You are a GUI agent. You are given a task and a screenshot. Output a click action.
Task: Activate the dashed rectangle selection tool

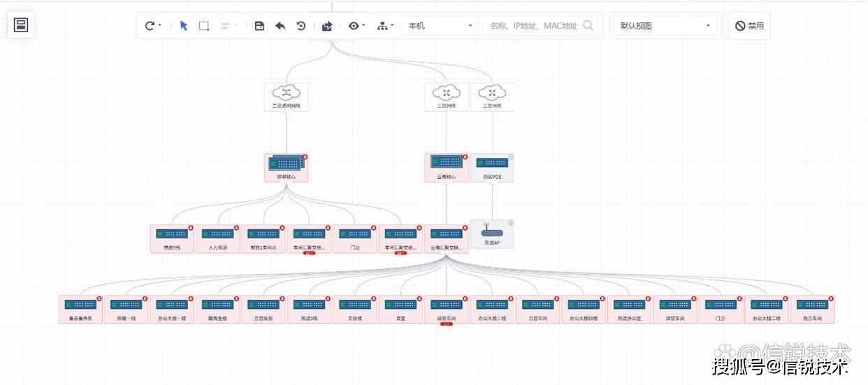[203, 26]
